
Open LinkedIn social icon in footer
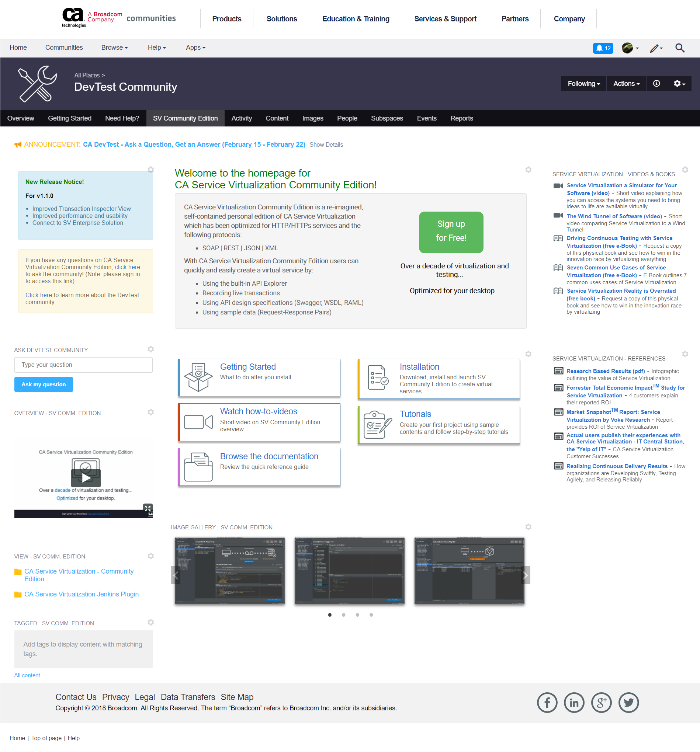(574, 703)
